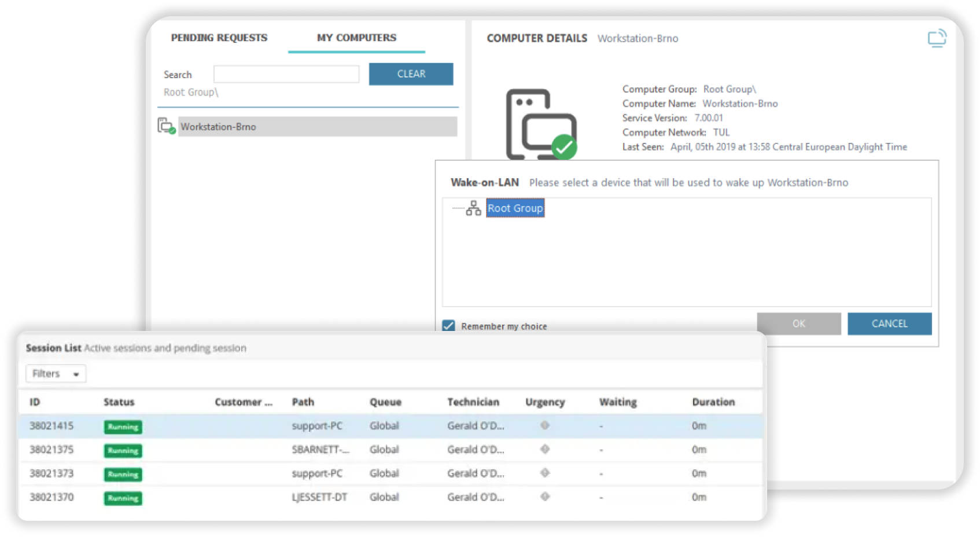Sort sessions by the Duration column header
The image size is (980, 537).
713,402
